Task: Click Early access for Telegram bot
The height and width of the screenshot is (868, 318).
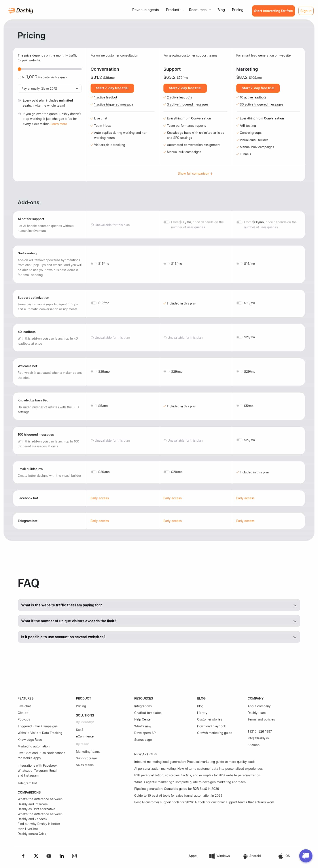Action: click(100, 521)
